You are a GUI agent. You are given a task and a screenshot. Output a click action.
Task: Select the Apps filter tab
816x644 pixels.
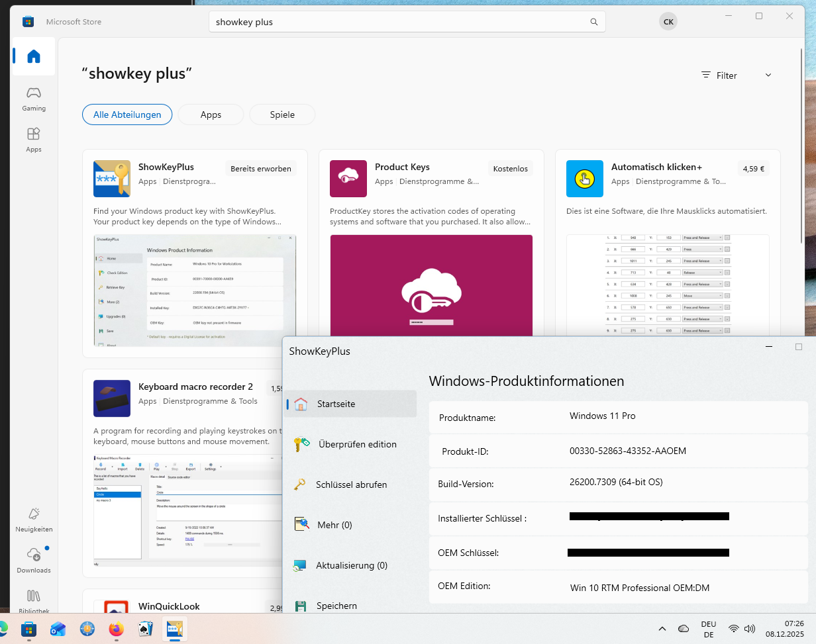[x=211, y=115]
